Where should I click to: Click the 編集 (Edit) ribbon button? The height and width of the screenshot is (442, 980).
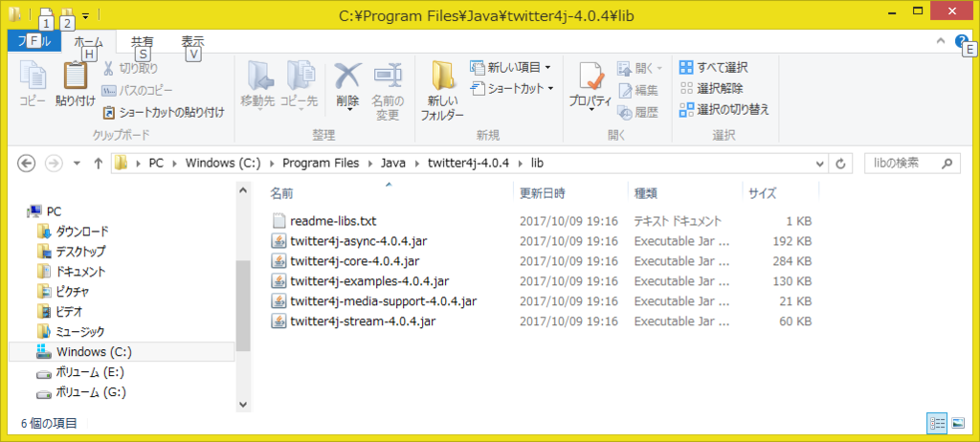click(x=638, y=91)
